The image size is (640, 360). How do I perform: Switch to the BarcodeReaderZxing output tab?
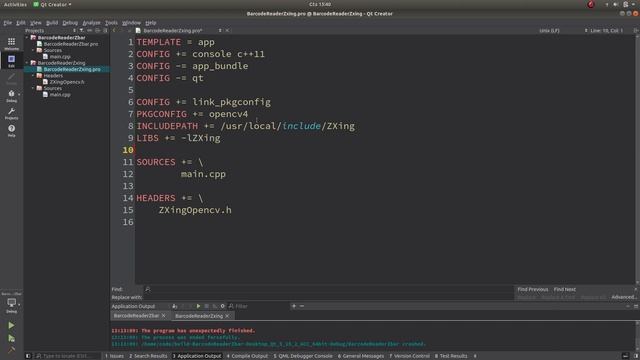pos(199,316)
